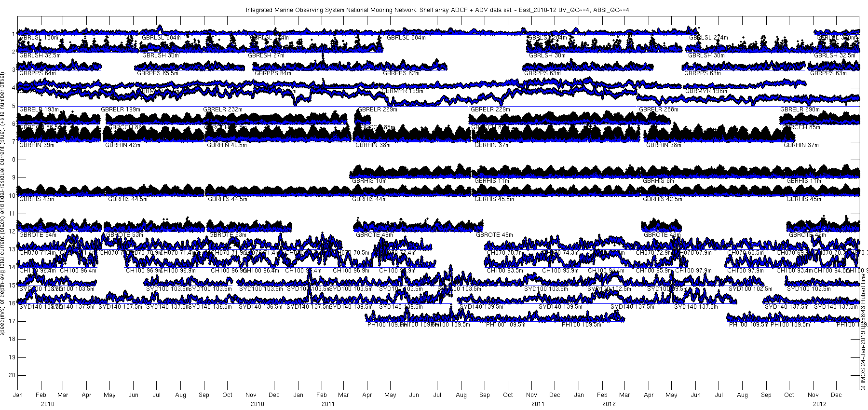Click y-axis tick label '17'
The height and width of the screenshot is (410, 868).
tap(12, 321)
